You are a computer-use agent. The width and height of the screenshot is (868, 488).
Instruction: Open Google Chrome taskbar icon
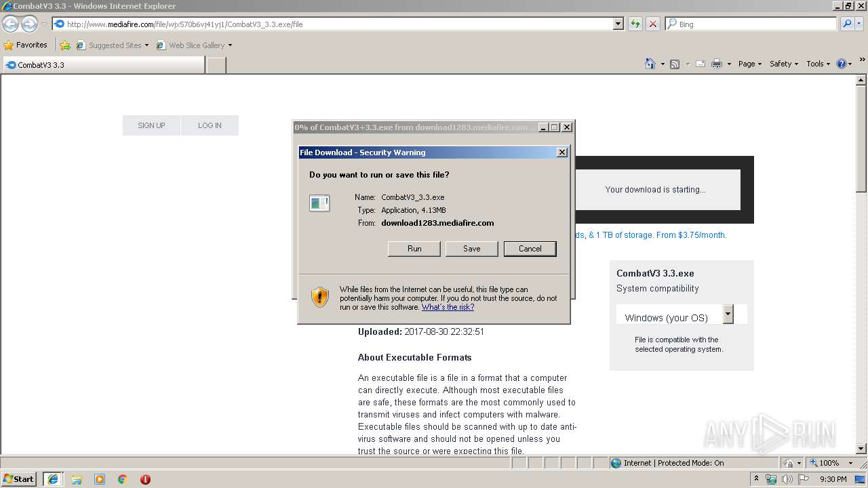coord(123,479)
